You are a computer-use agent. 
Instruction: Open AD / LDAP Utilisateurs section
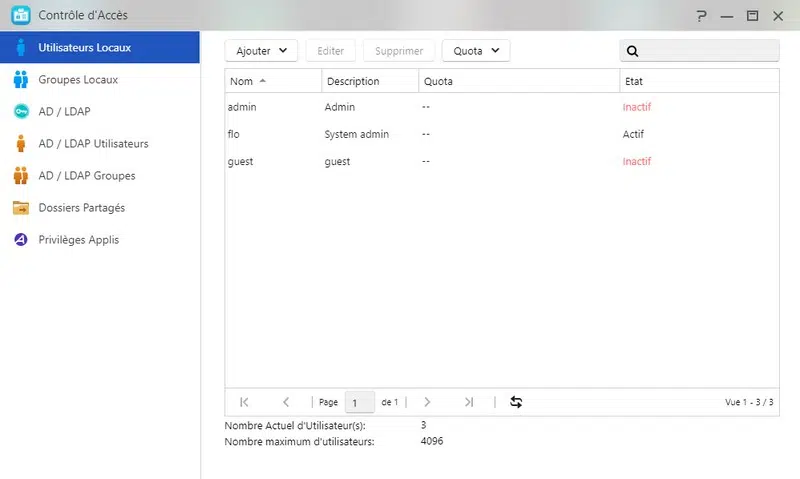point(100,143)
